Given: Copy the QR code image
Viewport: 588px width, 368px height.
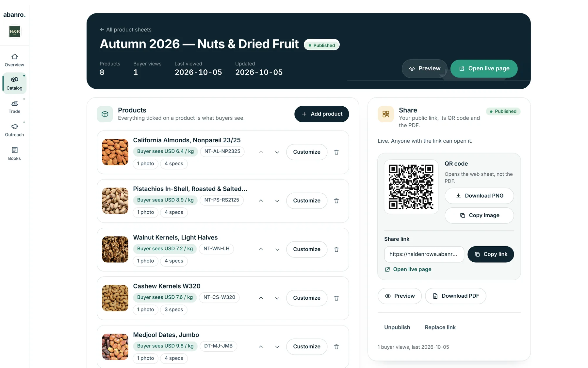Looking at the screenshot, I should (x=479, y=216).
